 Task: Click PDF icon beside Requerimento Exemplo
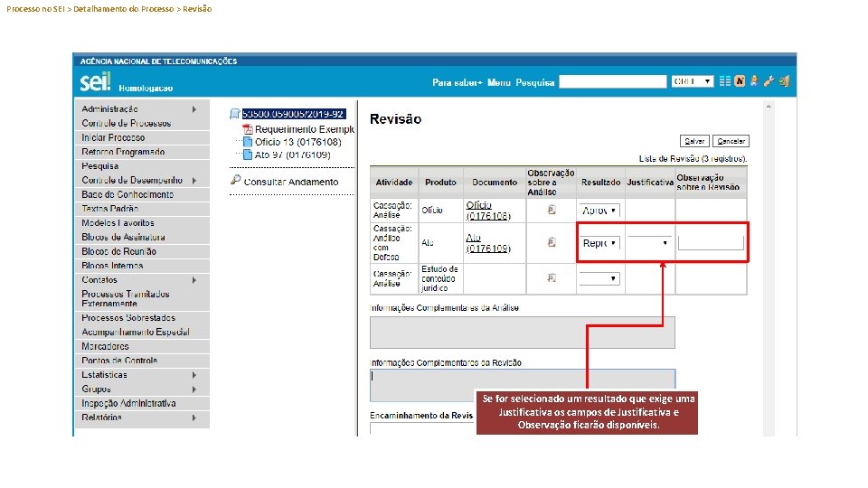[x=248, y=129]
